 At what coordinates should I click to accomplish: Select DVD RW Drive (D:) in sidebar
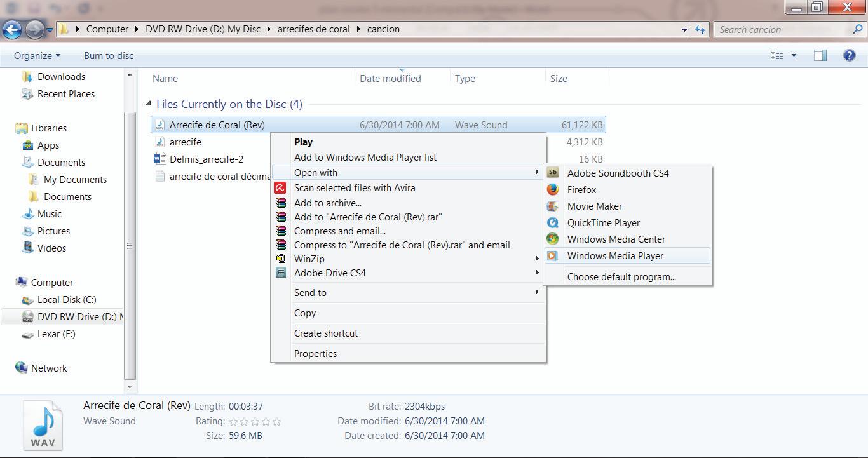coord(64,317)
